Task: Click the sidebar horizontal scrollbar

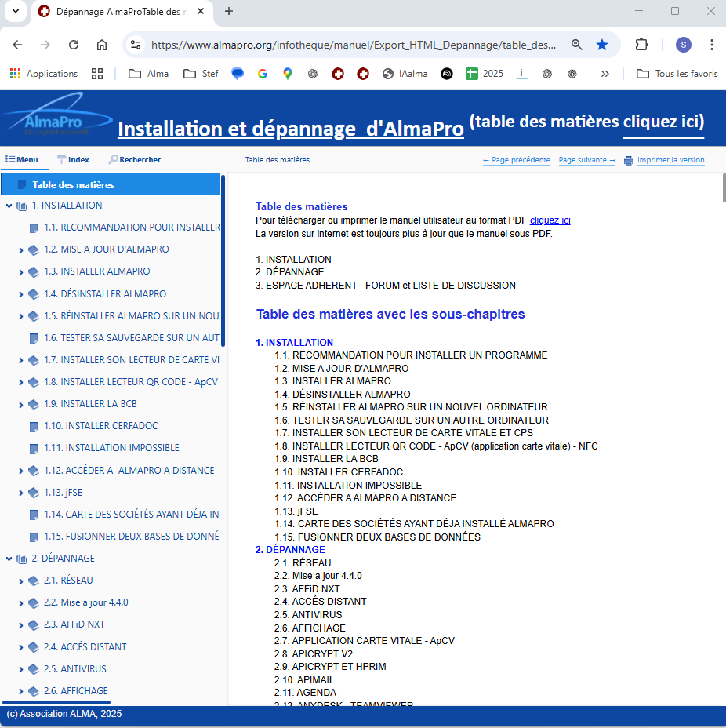Action: (x=56, y=702)
